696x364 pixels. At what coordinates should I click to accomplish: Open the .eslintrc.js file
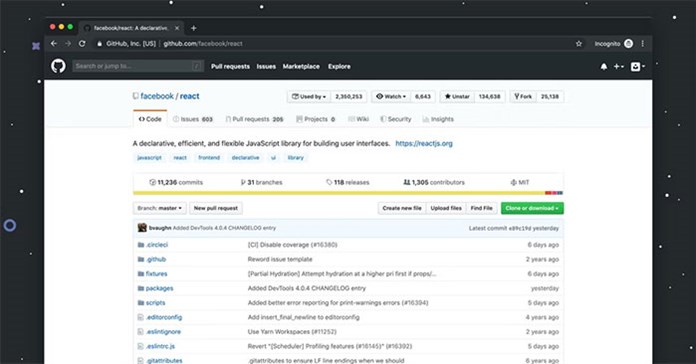[161, 346]
